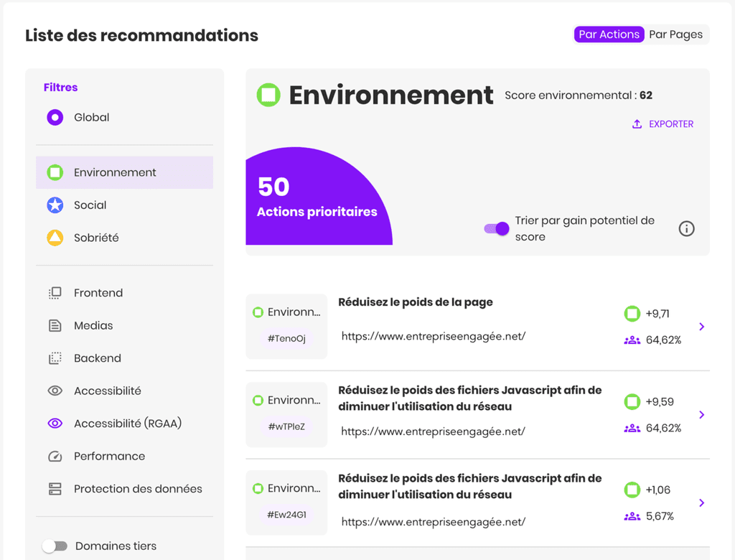
Task: Click Javascript recommendation title in #wTPleZ row
Action: point(469,398)
